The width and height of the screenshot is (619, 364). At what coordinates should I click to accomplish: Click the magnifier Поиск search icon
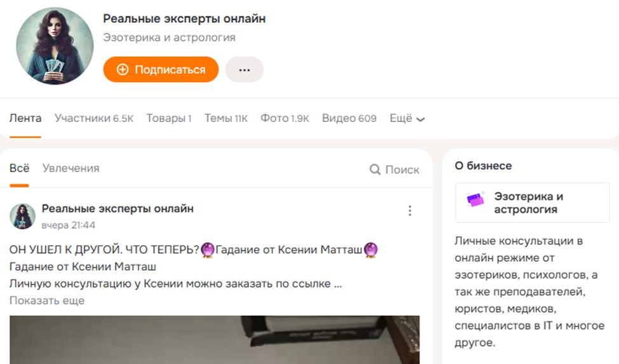(375, 170)
